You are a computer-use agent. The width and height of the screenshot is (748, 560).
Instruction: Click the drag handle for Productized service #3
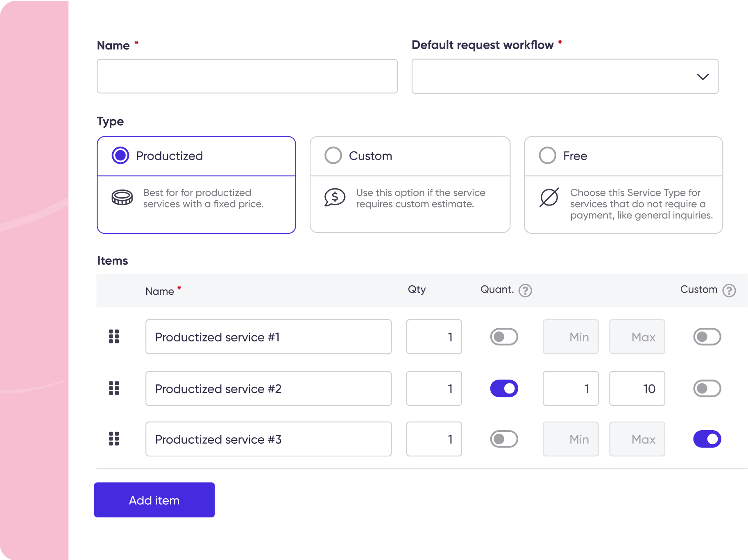[x=114, y=439]
